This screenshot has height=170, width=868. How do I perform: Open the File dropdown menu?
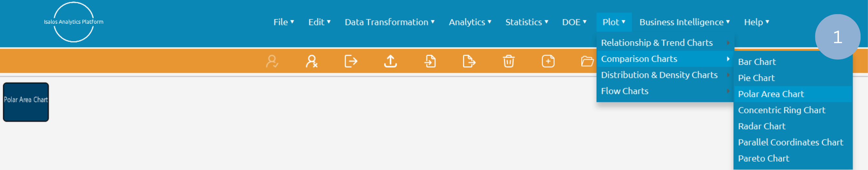[283, 22]
